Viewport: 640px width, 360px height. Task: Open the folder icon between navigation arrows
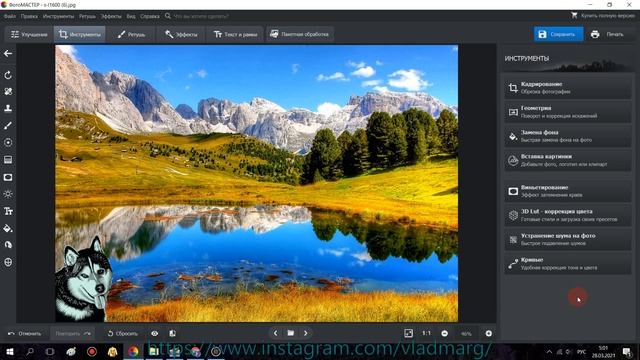coord(291,333)
